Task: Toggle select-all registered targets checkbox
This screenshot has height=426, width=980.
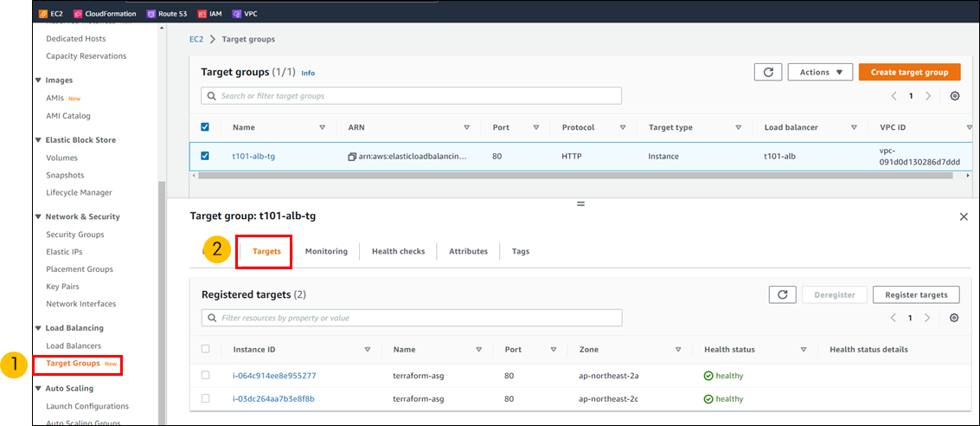Action: (206, 349)
